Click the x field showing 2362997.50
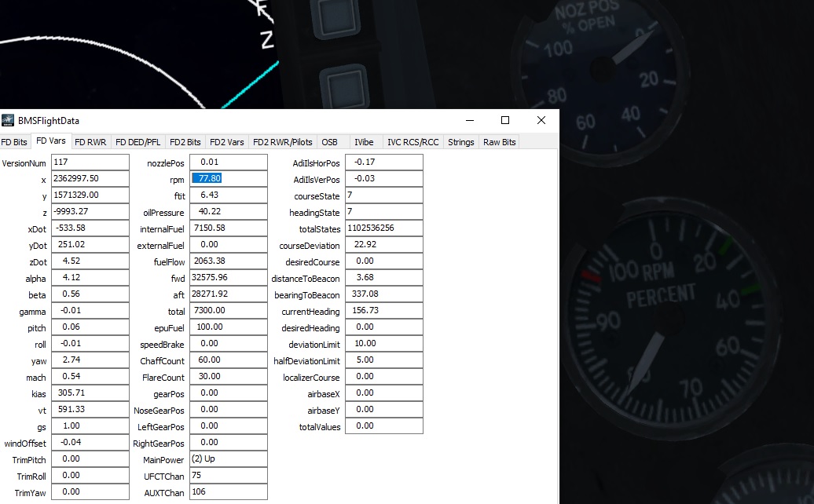 pyautogui.click(x=90, y=178)
